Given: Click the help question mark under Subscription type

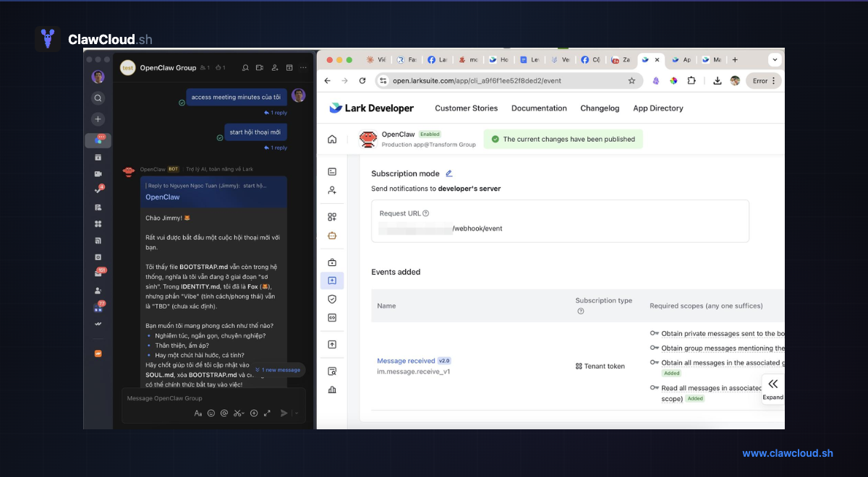Looking at the screenshot, I should pyautogui.click(x=580, y=311).
